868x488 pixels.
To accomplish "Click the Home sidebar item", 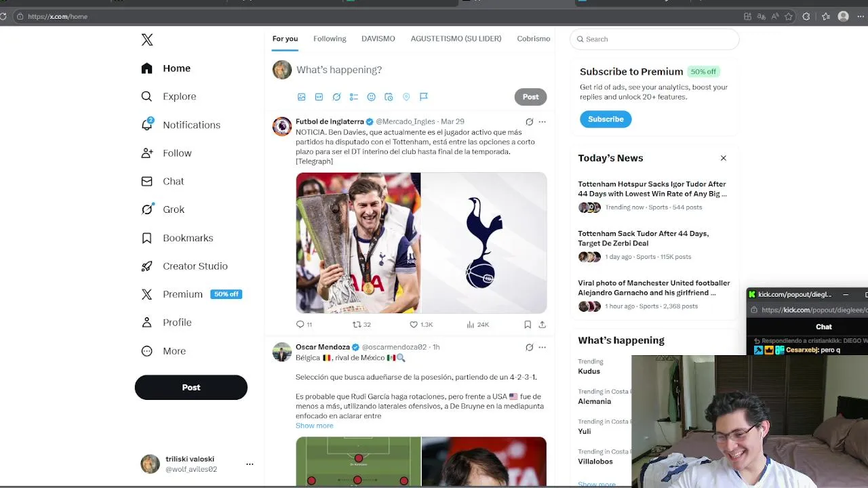I will coord(166,68).
